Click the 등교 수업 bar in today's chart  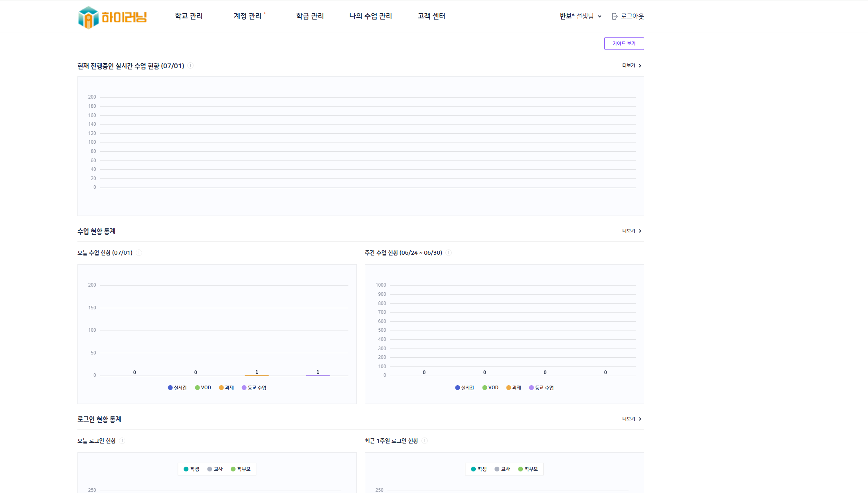[318, 375]
